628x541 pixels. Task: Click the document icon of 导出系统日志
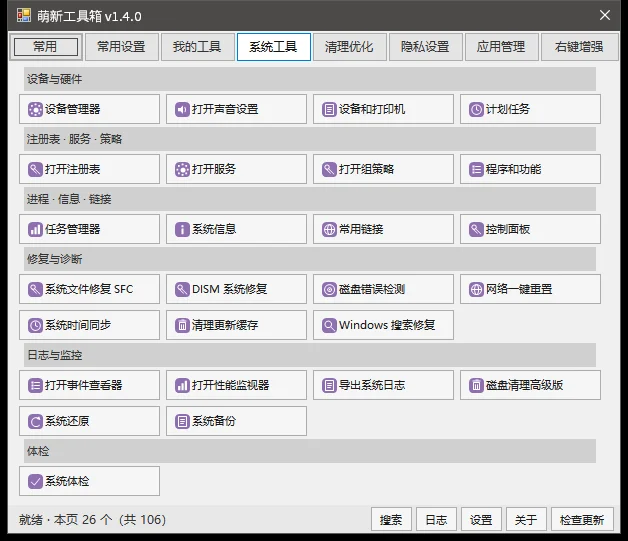coord(329,385)
